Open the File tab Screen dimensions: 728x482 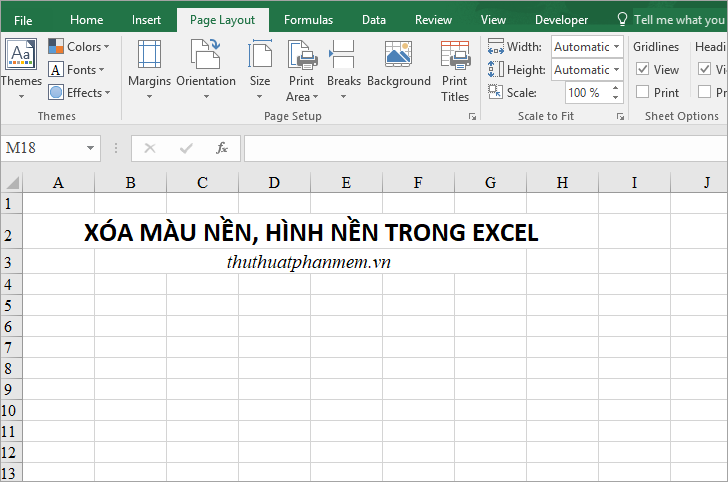pos(23,20)
